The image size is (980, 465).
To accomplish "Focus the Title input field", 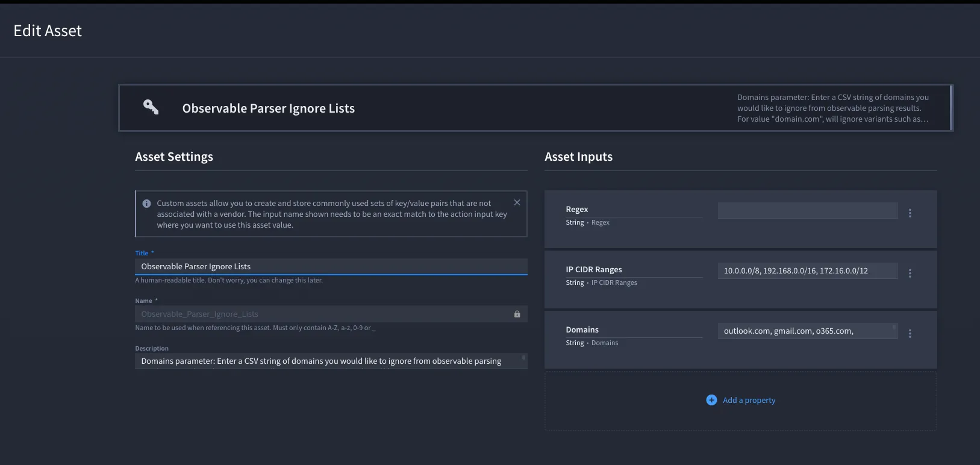I will [331, 266].
